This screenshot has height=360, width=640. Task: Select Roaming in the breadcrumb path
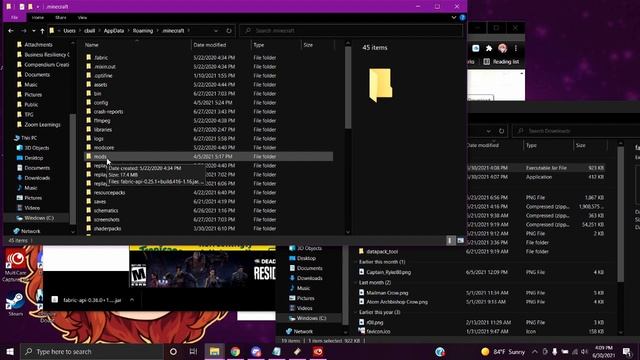[143, 31]
